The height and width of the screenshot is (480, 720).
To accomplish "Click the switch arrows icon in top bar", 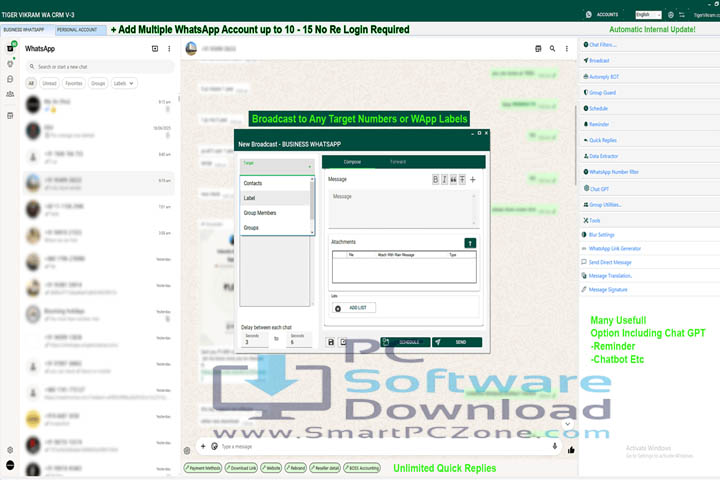I will pyautogui.click(x=682, y=15).
